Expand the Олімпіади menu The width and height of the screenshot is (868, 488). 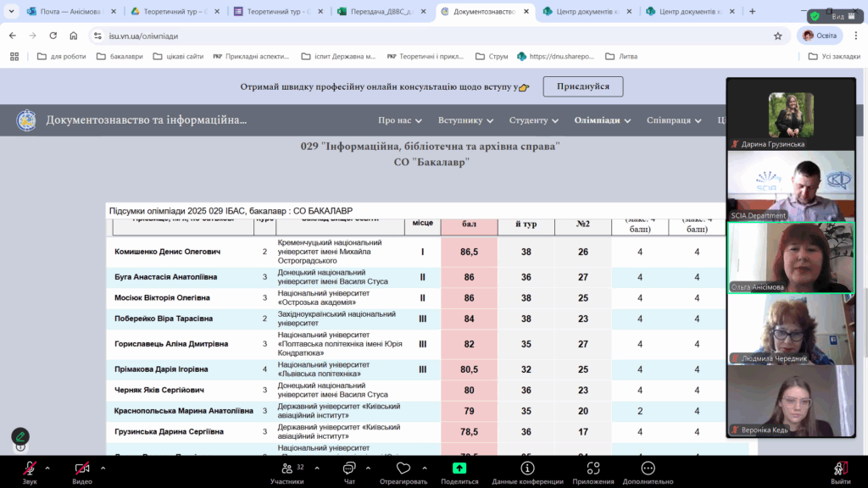pos(603,120)
